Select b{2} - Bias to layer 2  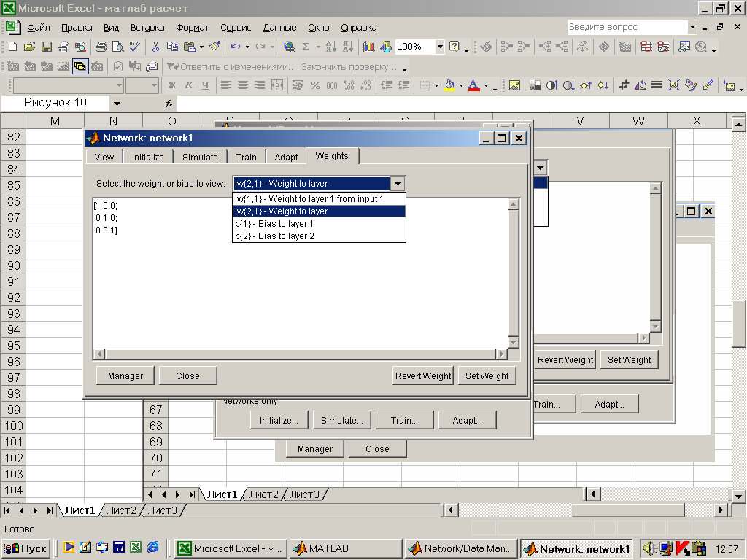click(319, 236)
